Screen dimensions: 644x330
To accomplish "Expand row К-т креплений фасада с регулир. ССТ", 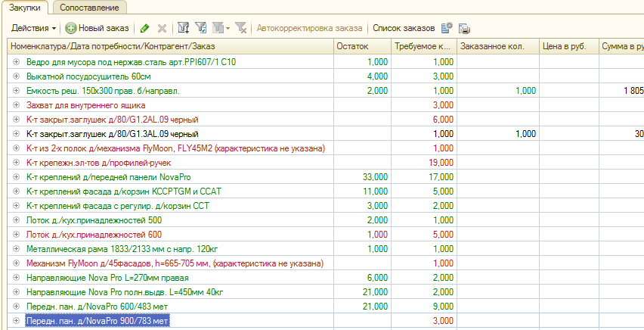I will tap(16, 206).
